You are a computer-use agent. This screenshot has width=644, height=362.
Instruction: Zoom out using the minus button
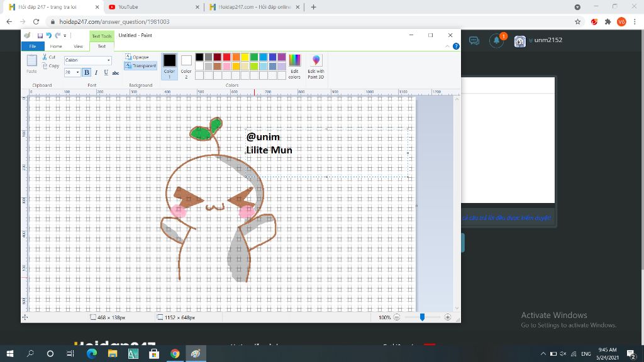pos(396,317)
